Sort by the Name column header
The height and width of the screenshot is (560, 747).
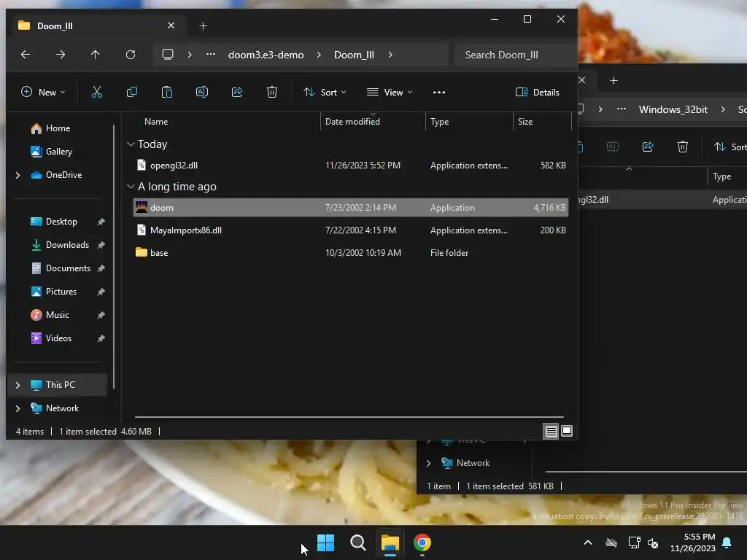coord(156,122)
